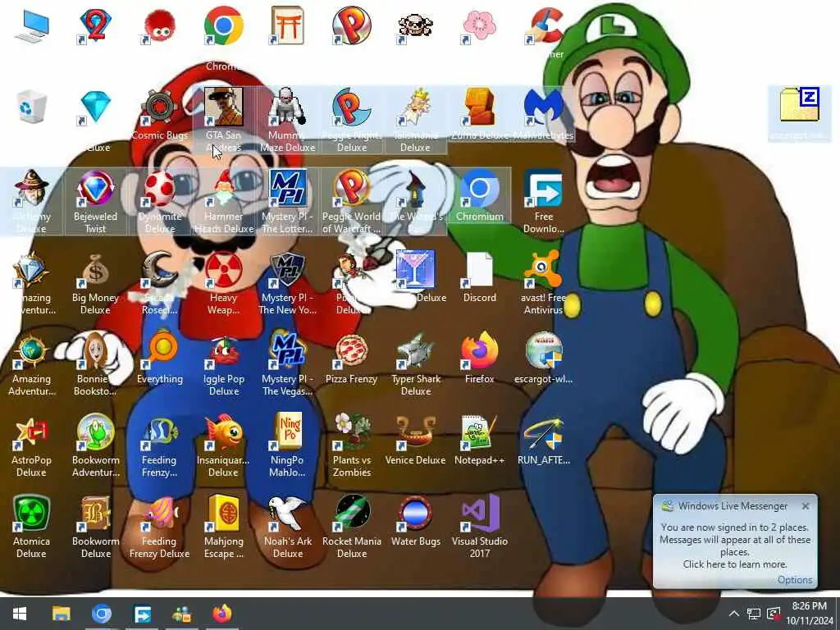Close the Windows Live Messenger notification
Image resolution: width=840 pixels, height=630 pixels.
(806, 506)
